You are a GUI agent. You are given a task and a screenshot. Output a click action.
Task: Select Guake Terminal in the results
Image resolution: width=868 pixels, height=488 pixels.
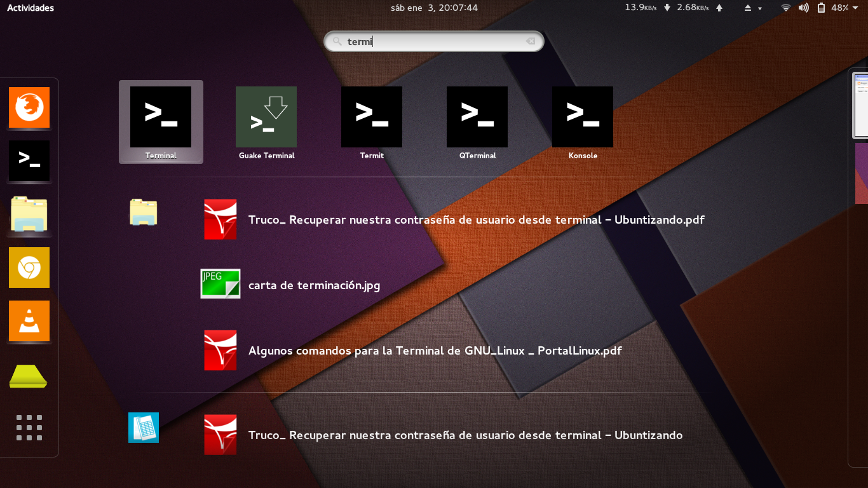click(x=266, y=117)
